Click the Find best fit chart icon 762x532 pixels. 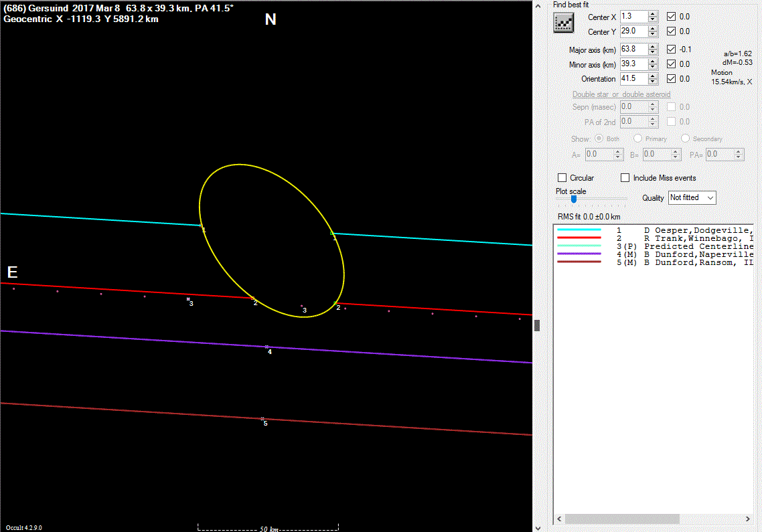564,23
